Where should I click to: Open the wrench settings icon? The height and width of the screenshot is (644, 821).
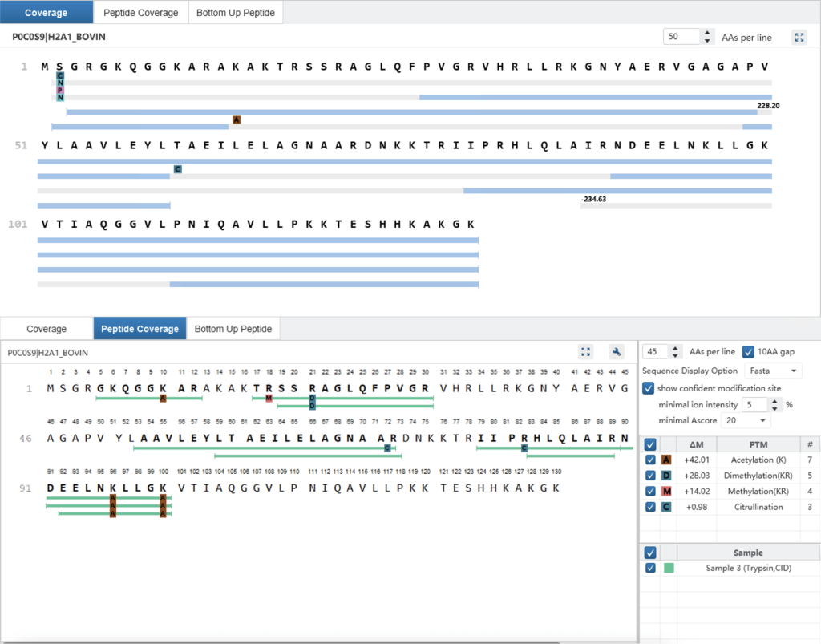(616, 351)
